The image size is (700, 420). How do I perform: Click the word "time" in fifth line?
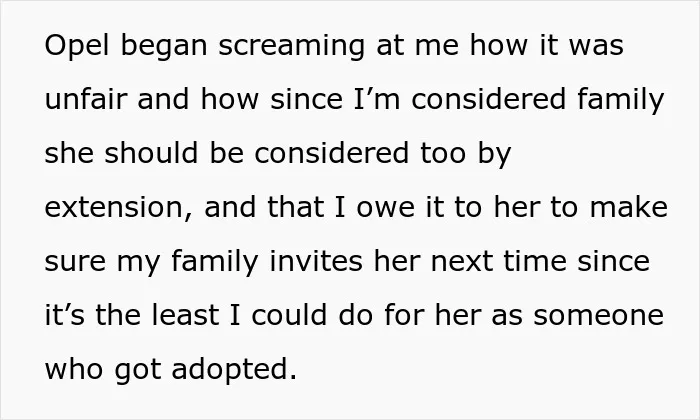(535, 261)
